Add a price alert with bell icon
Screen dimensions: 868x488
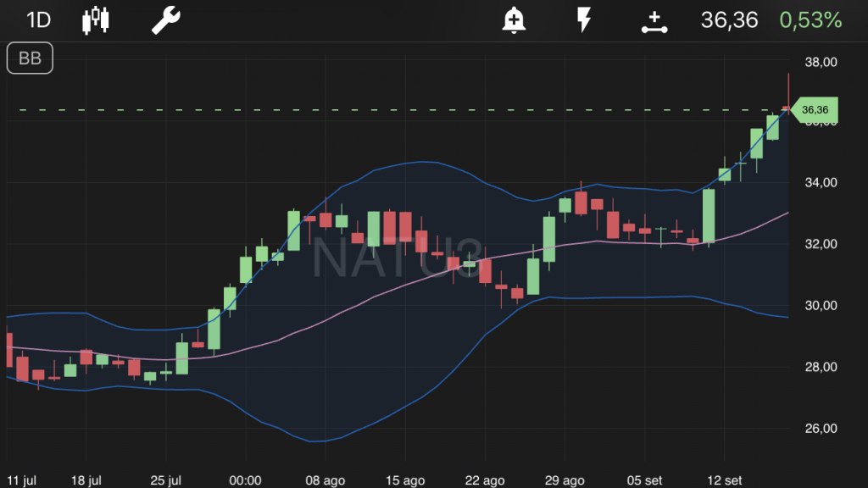tap(514, 20)
